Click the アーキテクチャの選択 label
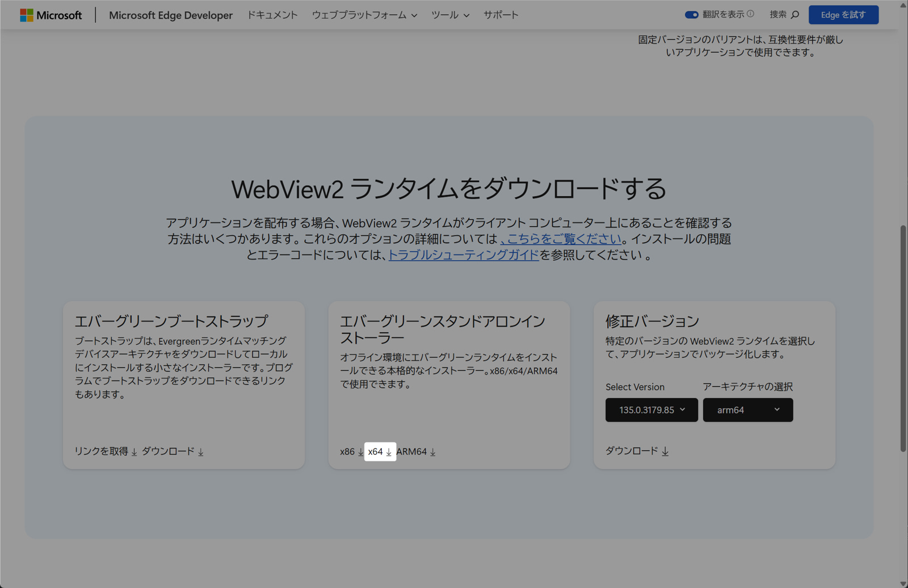Image resolution: width=908 pixels, height=588 pixels. tap(747, 387)
